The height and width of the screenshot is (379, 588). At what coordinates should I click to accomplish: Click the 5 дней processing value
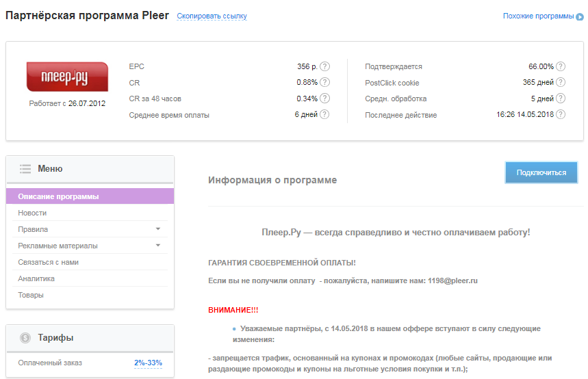click(542, 99)
